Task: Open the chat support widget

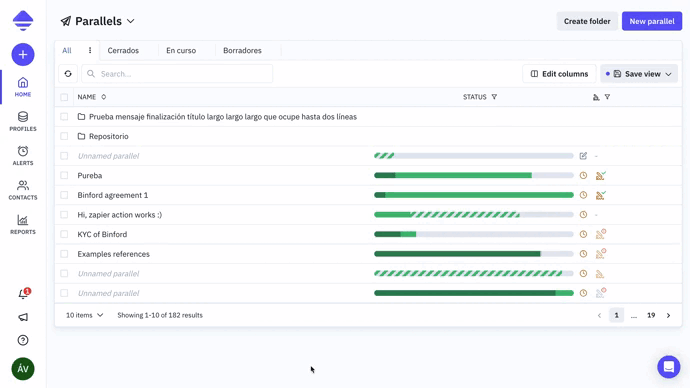Action: [x=668, y=366]
